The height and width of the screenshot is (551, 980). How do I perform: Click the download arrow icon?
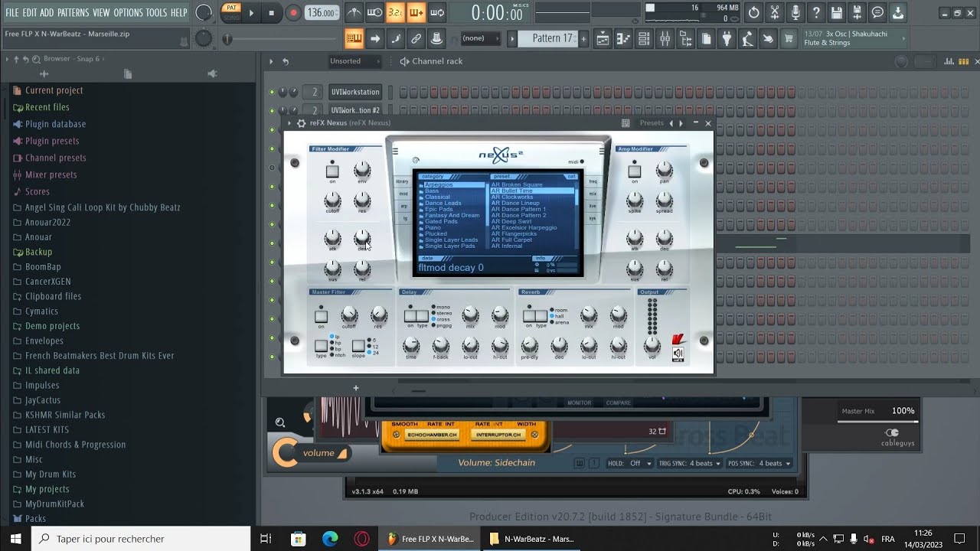click(898, 12)
